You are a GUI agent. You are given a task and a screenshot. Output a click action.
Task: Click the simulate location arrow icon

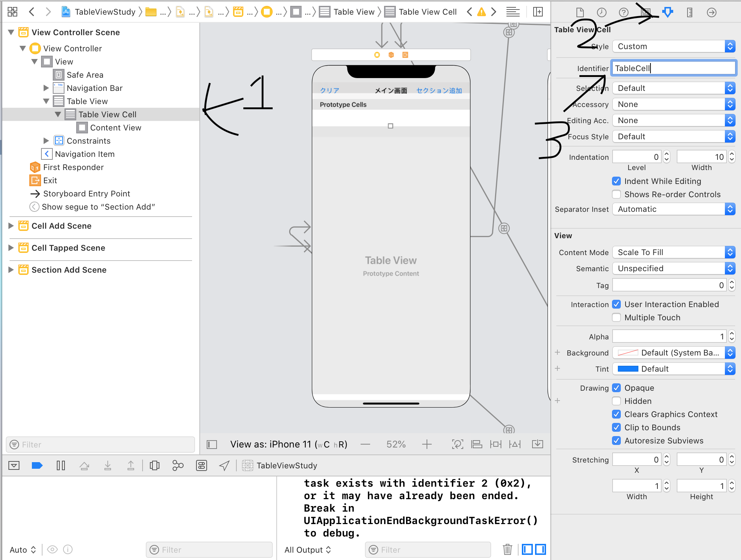224,465
